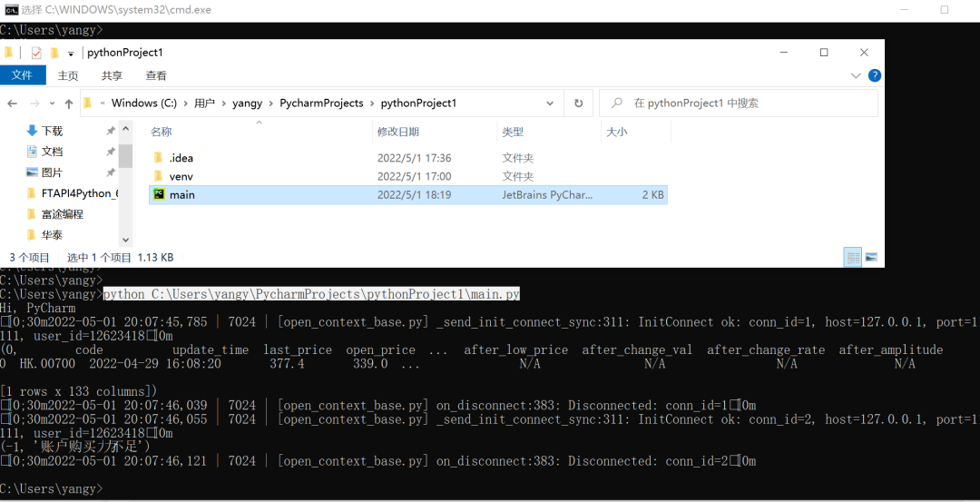Viewport: 980px width, 502px height.
Task: Select the venv folder
Action: tap(181, 176)
